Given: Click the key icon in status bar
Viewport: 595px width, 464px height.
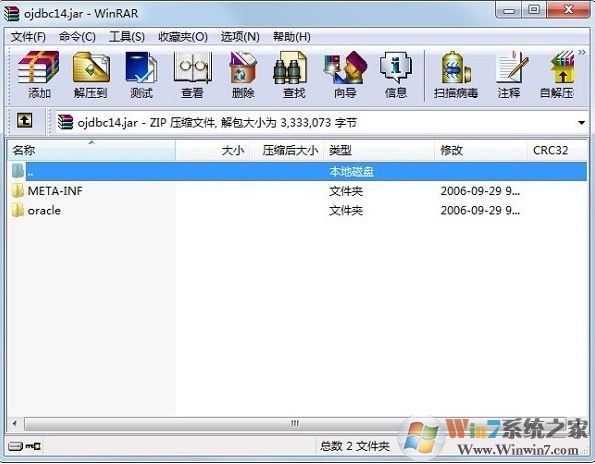Looking at the screenshot, I should 33,447.
